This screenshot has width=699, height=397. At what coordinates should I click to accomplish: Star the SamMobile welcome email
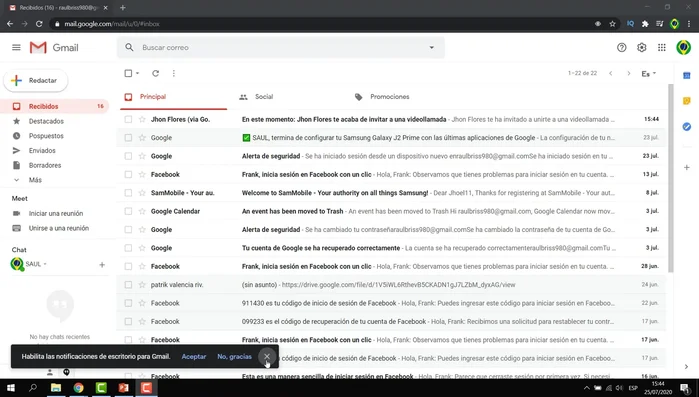pos(142,192)
